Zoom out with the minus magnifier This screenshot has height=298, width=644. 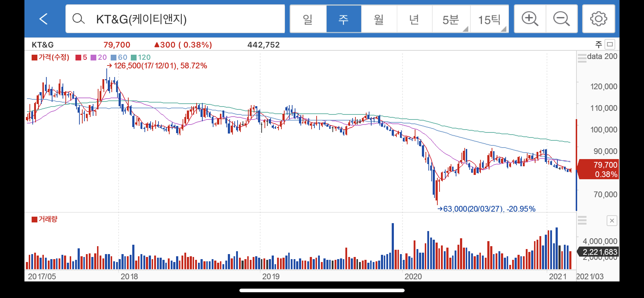point(562,19)
